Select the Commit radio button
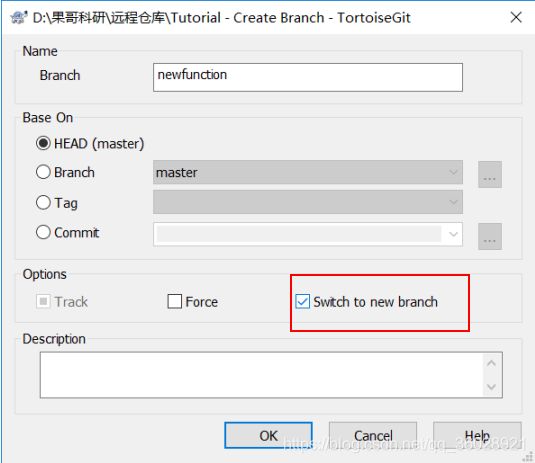Screen dimensions: 535x463 point(43,232)
